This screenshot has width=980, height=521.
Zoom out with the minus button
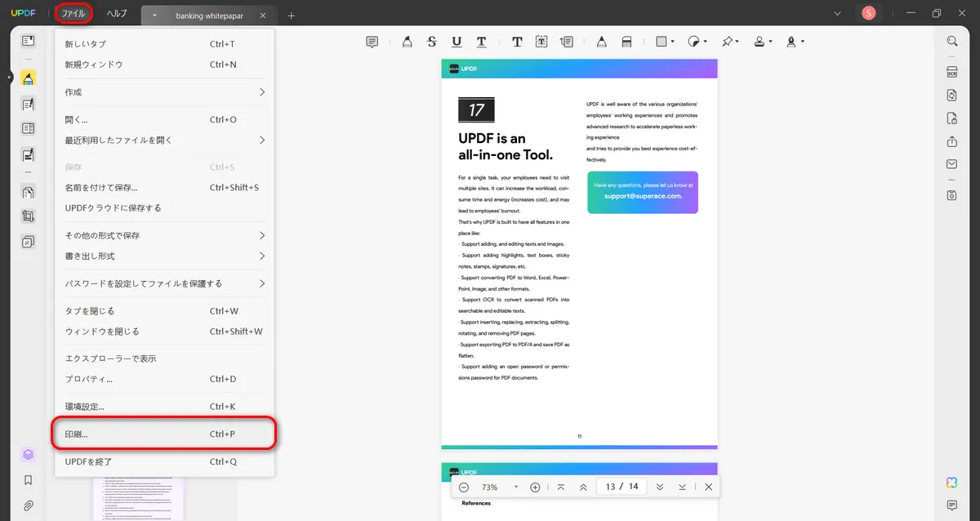[x=463, y=487]
